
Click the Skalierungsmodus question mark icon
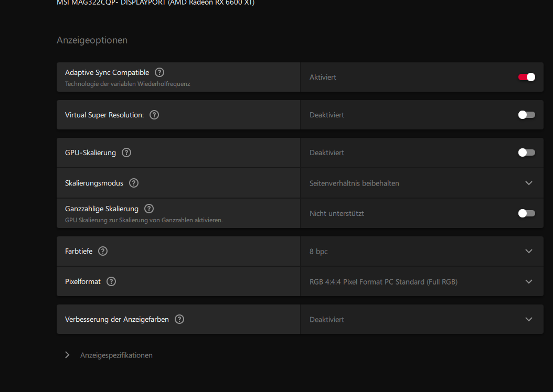click(x=134, y=183)
